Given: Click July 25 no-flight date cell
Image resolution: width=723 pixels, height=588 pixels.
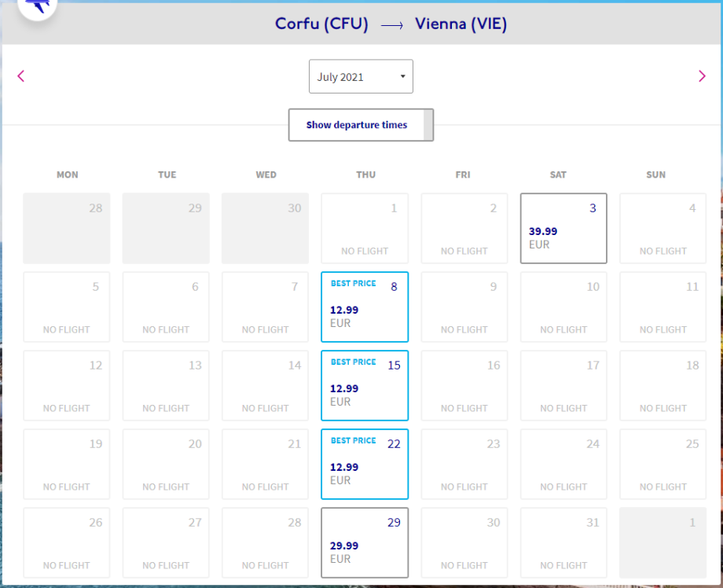Looking at the screenshot, I should click(x=662, y=464).
